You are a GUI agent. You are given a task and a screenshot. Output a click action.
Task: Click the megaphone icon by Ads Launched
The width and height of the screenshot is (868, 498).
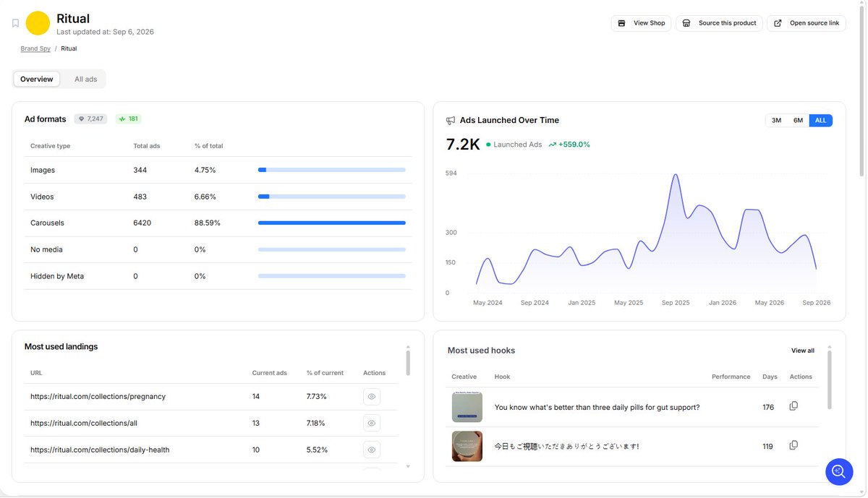451,121
